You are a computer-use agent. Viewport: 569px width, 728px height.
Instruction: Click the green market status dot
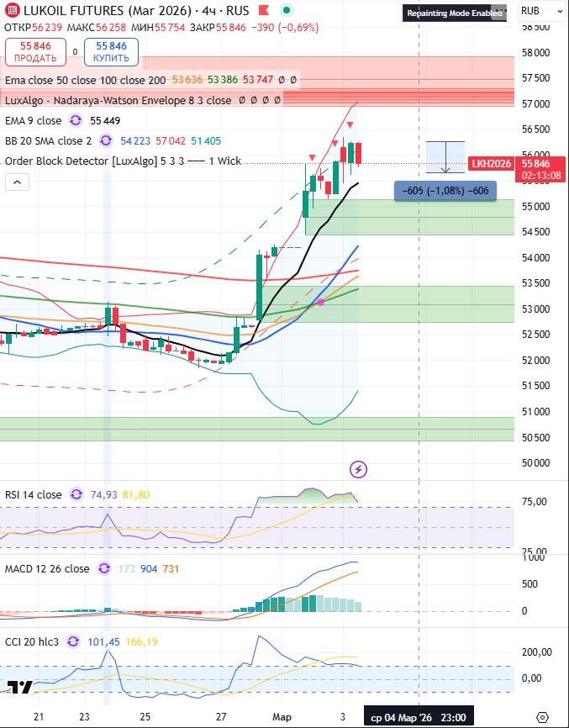click(287, 10)
